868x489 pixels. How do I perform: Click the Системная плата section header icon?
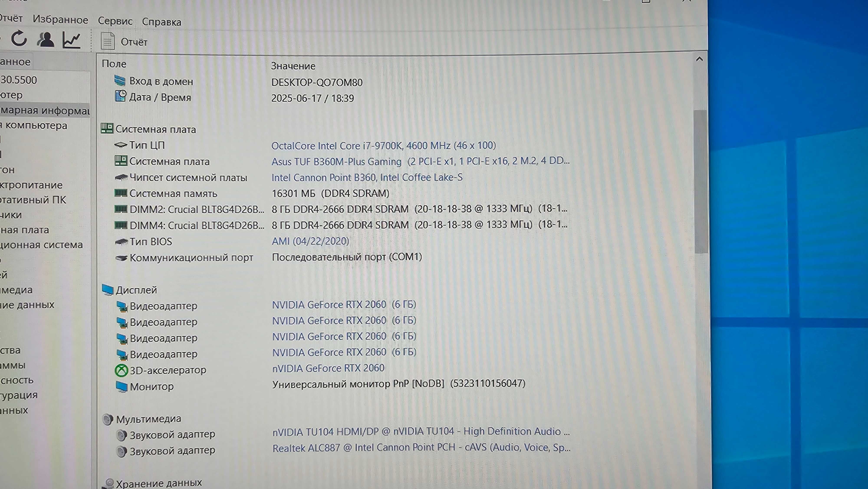(107, 128)
